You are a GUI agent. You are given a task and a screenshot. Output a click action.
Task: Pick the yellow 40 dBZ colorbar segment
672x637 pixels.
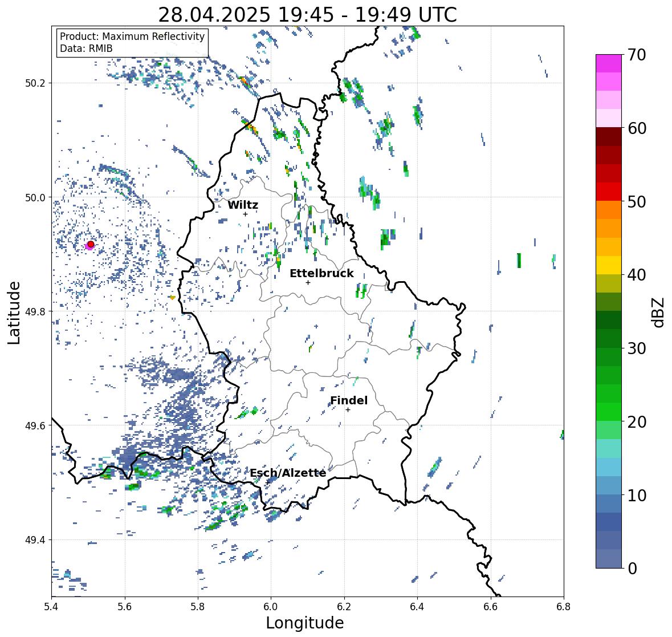(x=609, y=265)
